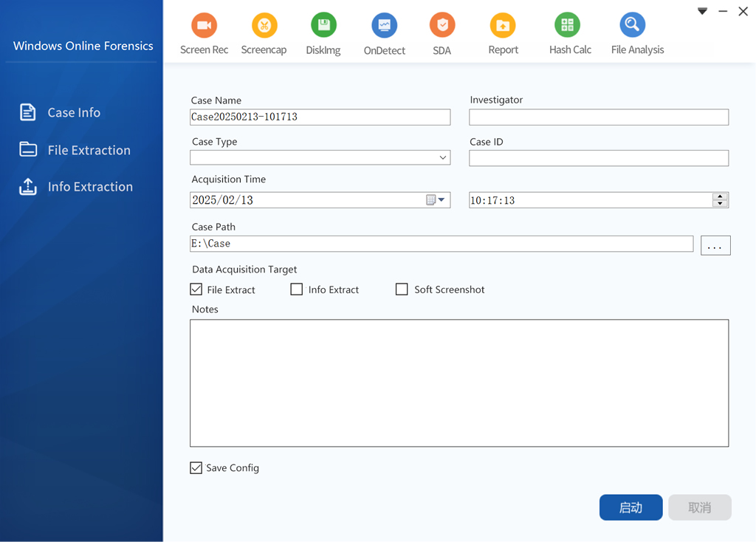Screen dimensions: 756x542
Task: Switch to the Case Info section
Action: (x=74, y=112)
